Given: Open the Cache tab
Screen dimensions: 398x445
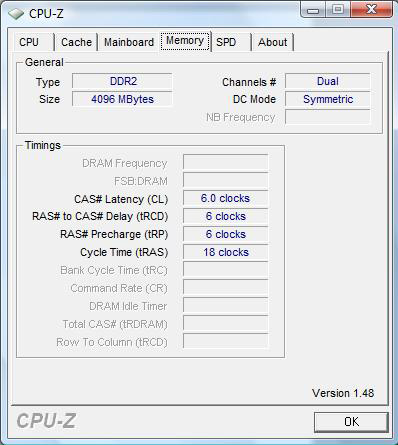Looking at the screenshot, I should 76,42.
